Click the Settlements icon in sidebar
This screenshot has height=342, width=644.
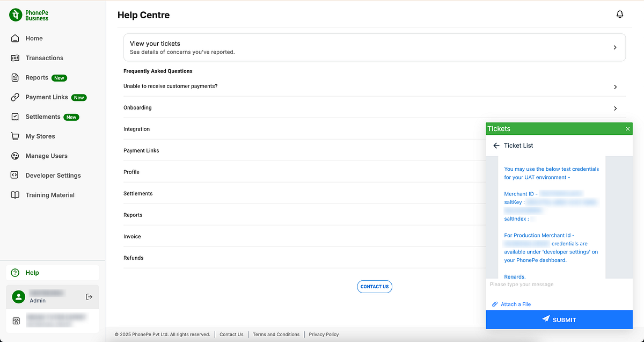click(x=15, y=117)
